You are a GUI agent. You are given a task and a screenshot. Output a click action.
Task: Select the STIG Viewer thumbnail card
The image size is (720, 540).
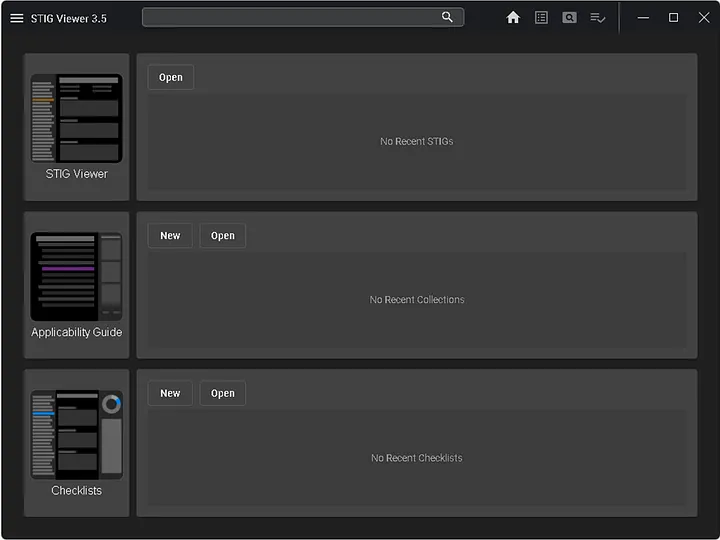point(77,127)
